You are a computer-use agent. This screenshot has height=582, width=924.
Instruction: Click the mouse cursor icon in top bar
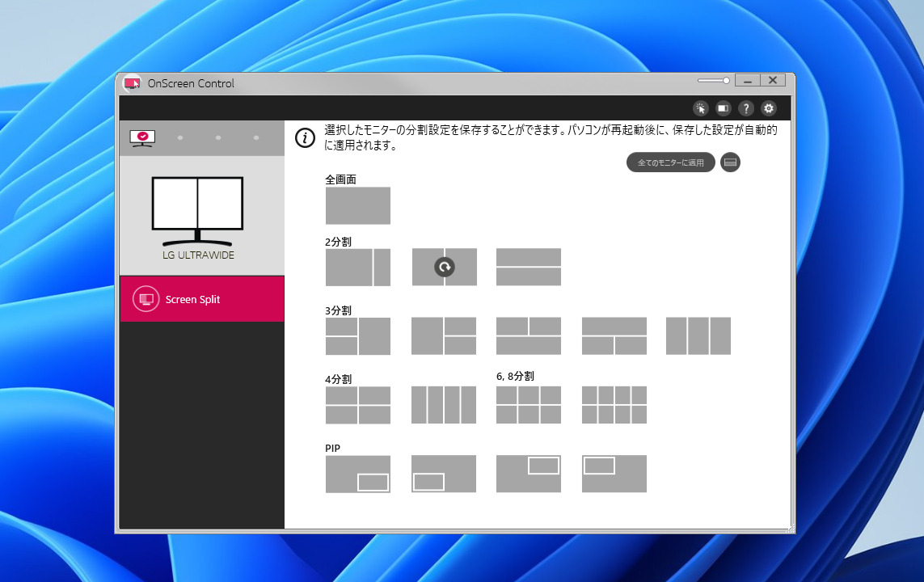[x=700, y=108]
